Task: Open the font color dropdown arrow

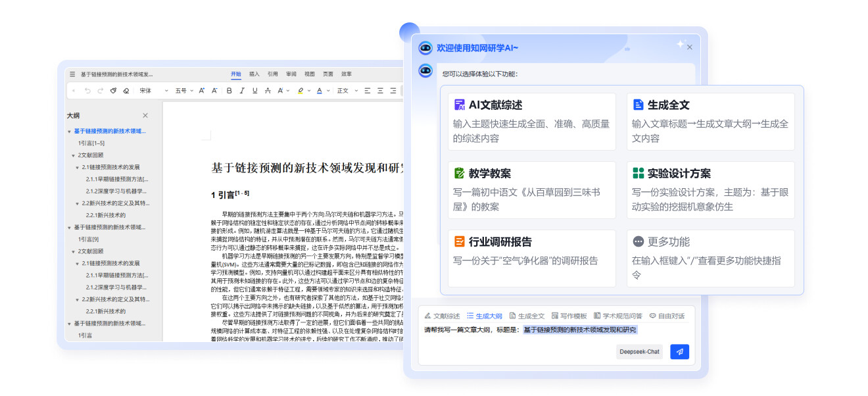Action: [x=328, y=91]
